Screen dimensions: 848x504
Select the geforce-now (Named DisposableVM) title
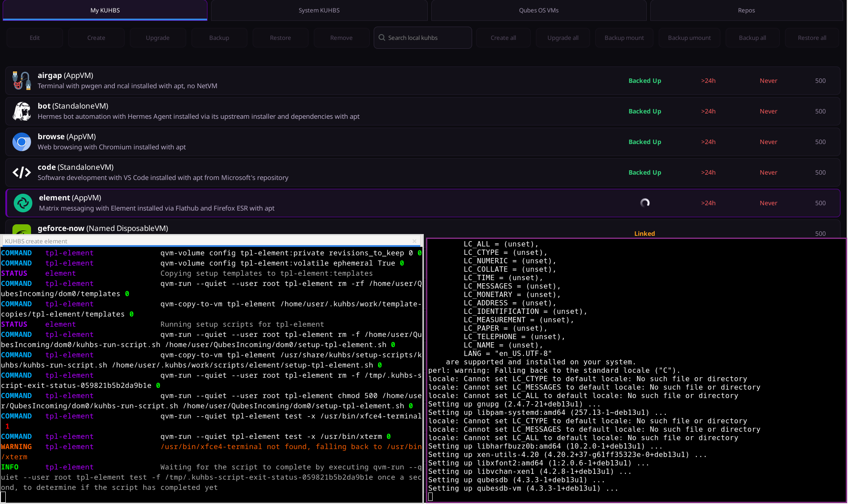pyautogui.click(x=103, y=228)
